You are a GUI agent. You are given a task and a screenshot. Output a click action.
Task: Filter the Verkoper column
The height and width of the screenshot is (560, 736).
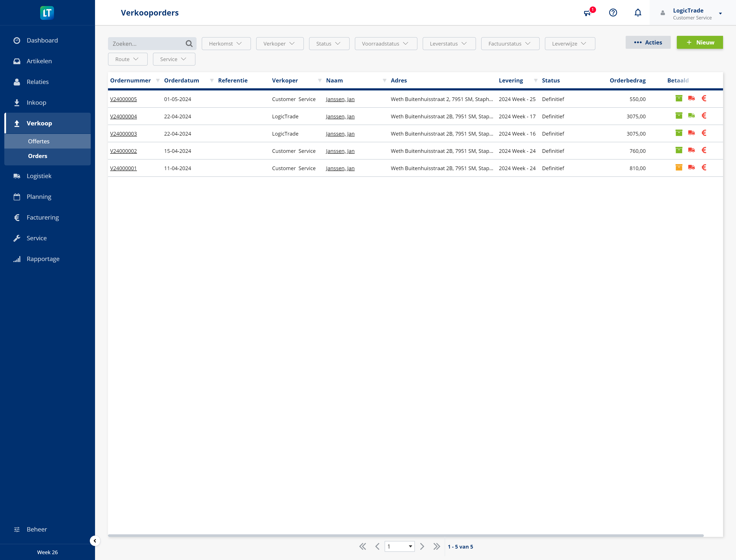tap(320, 81)
